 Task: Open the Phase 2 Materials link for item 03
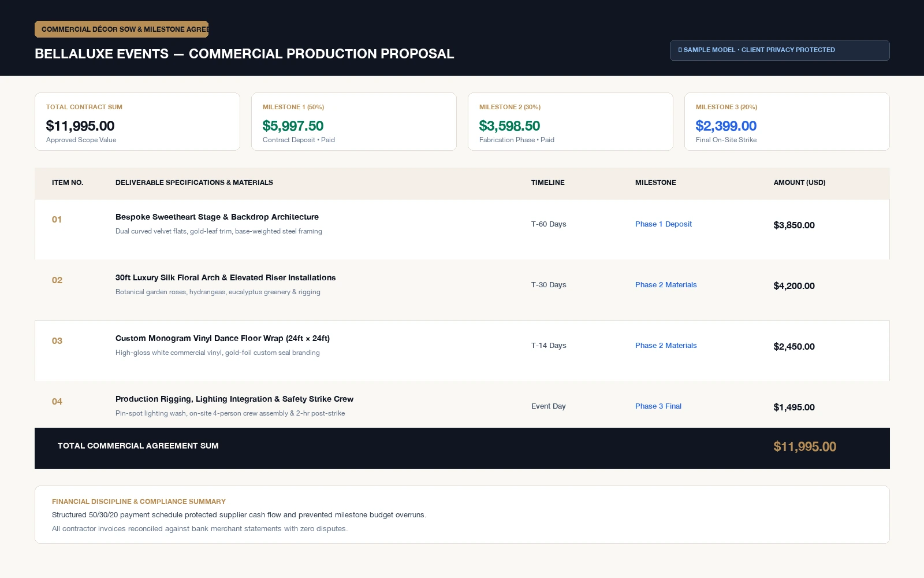[x=666, y=346]
